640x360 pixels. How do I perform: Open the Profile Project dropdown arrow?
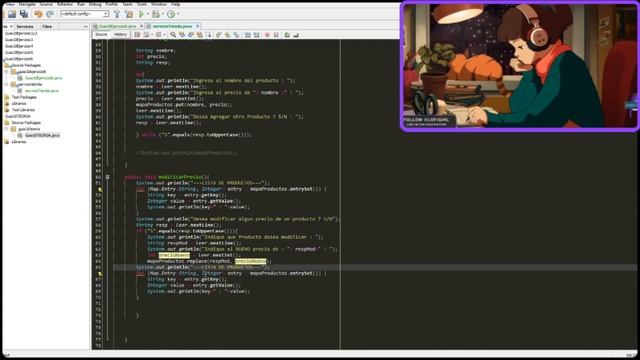point(178,14)
